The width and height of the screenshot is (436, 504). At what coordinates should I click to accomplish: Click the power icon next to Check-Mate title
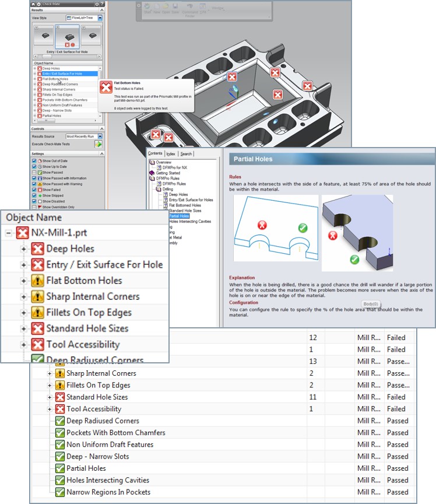pos(38,4)
